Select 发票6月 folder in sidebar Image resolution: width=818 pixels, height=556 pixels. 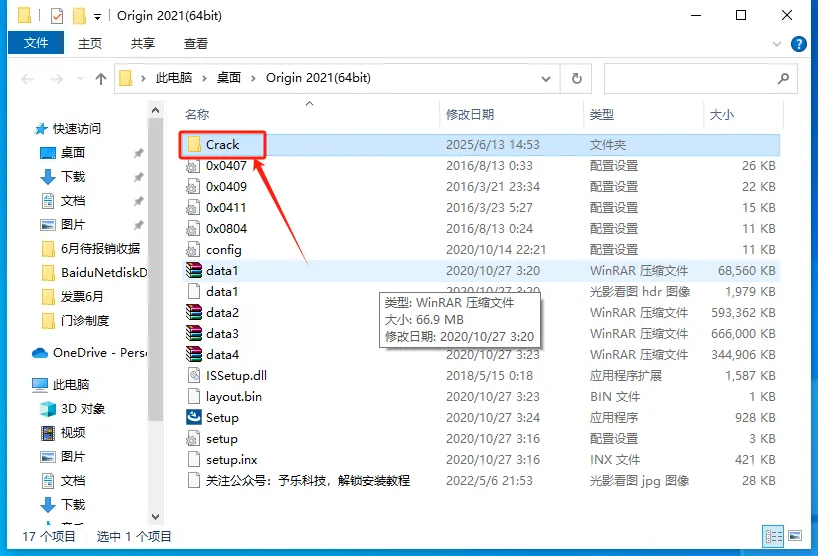[x=72, y=297]
